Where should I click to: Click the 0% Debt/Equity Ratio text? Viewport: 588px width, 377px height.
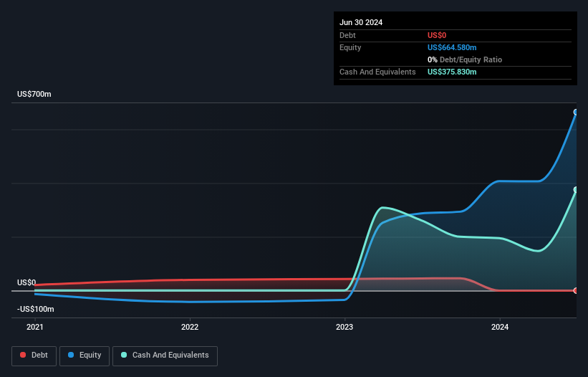(465, 59)
